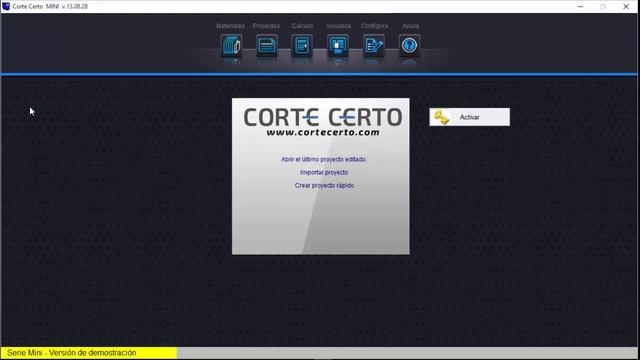The height and width of the screenshot is (360, 640).
Task: Open the Configura settings icon
Action: (373, 45)
